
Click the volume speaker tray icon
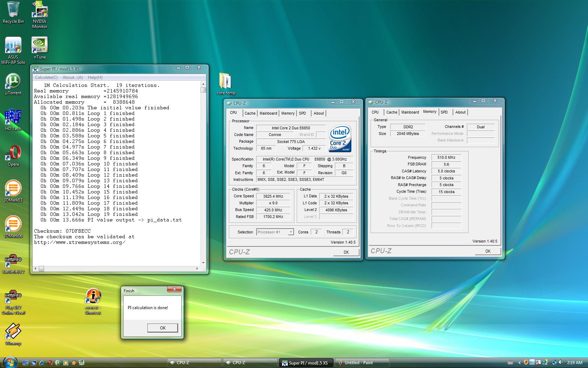pyautogui.click(x=560, y=362)
